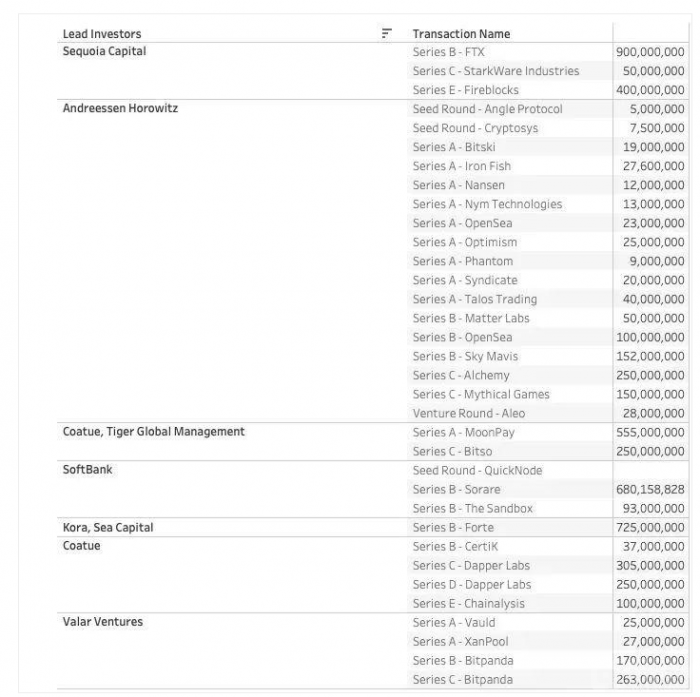
Task: Click Series B - Matter Labs
Action: 471,318
